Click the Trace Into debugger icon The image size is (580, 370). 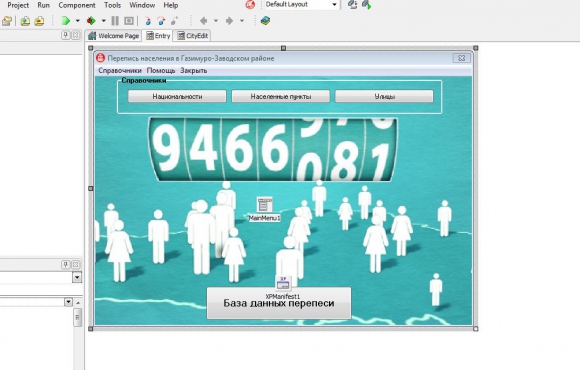pos(148,21)
